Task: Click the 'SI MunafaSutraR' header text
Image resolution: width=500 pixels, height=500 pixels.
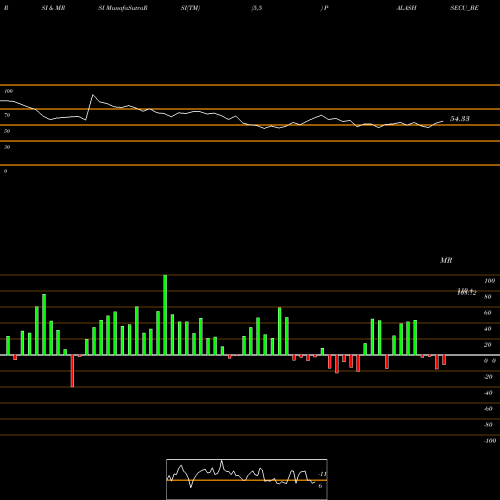Action: pyautogui.click(x=123, y=8)
